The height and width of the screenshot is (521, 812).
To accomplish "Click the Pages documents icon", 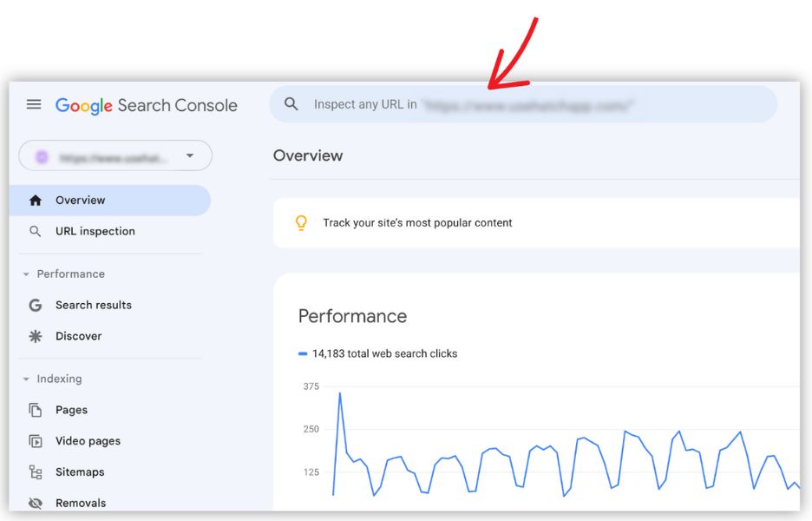I will click(x=36, y=410).
